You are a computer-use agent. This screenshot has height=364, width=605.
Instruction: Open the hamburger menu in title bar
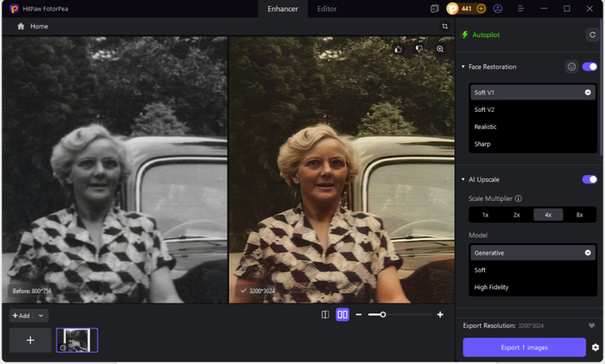click(521, 8)
